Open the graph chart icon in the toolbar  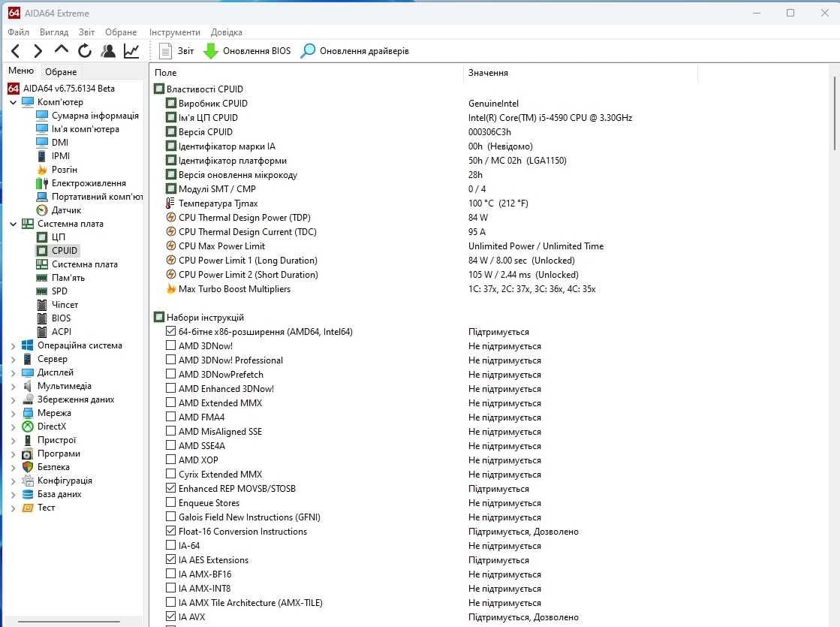(x=131, y=51)
